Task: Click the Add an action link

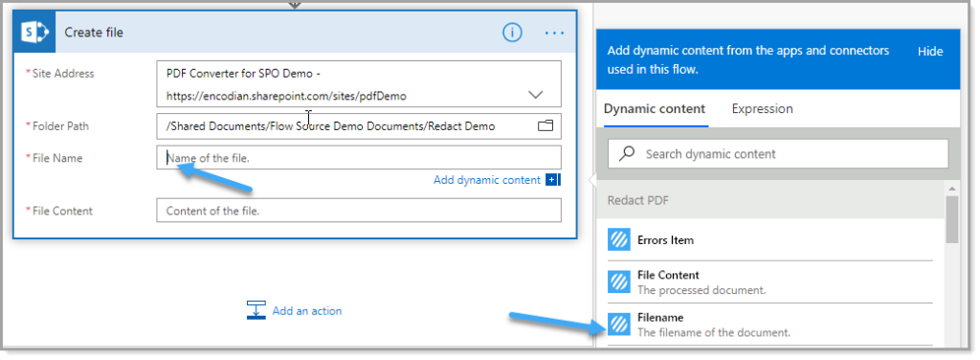Action: point(307,310)
